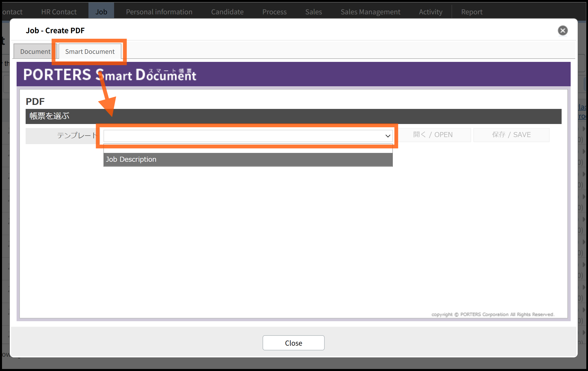Screen dimensions: 588x371
Task: Open the Personal information menu
Action: [x=159, y=12]
